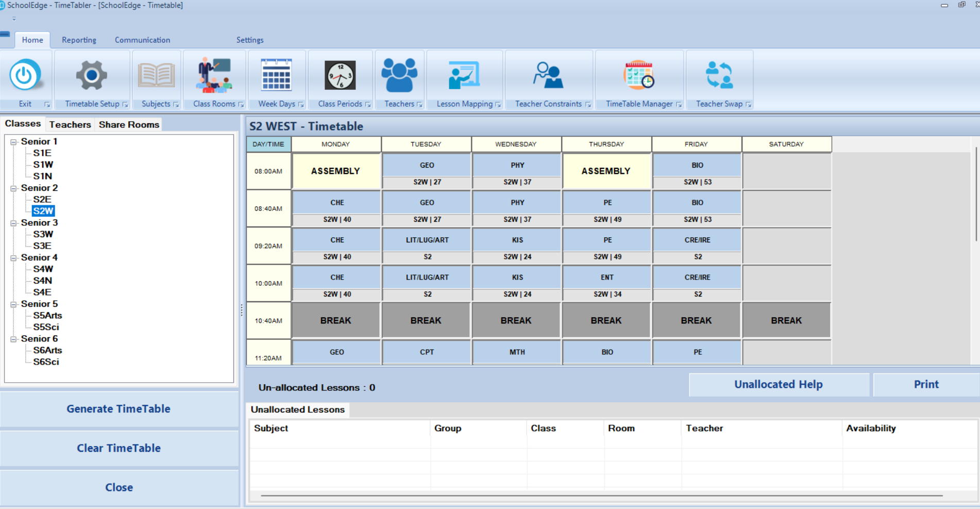Select the Unallocated Lessons tab

tap(298, 409)
